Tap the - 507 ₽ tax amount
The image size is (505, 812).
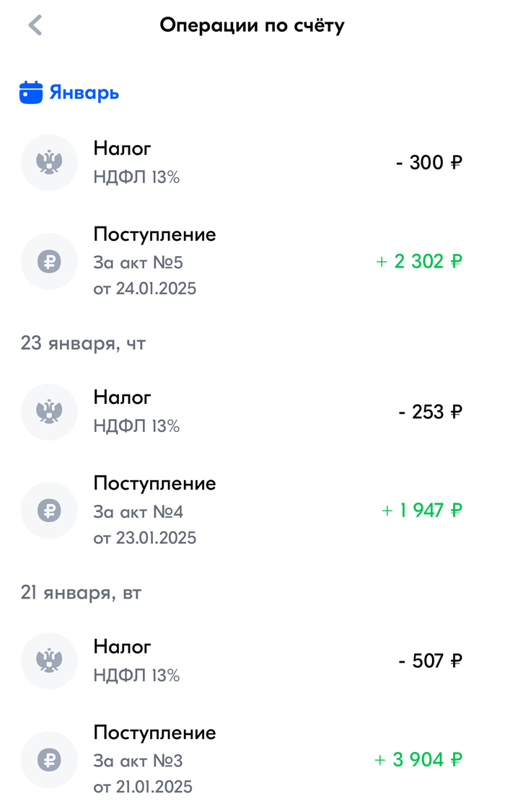(430, 661)
